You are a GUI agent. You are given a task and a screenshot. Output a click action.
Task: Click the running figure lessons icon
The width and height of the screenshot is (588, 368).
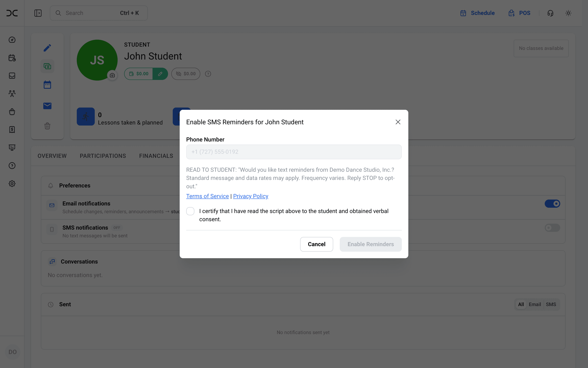(86, 117)
